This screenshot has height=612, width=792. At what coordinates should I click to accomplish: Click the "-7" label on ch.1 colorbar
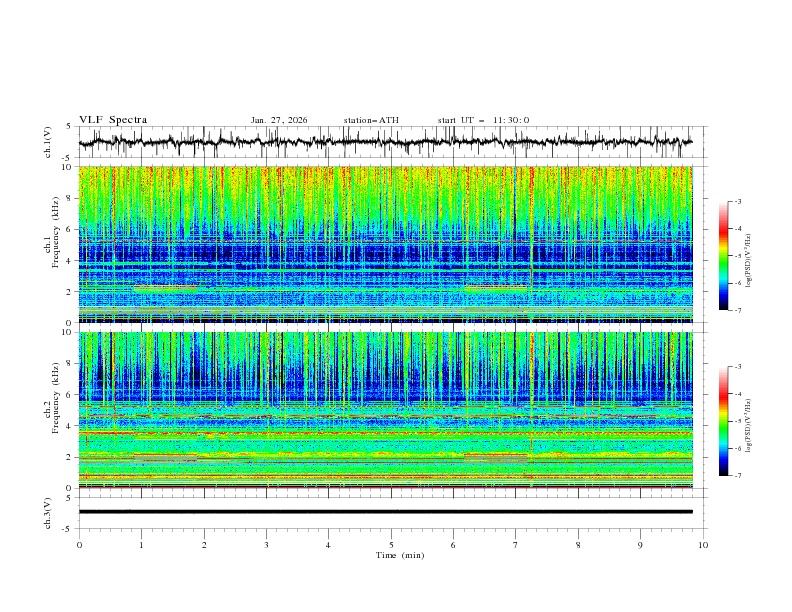(737, 311)
